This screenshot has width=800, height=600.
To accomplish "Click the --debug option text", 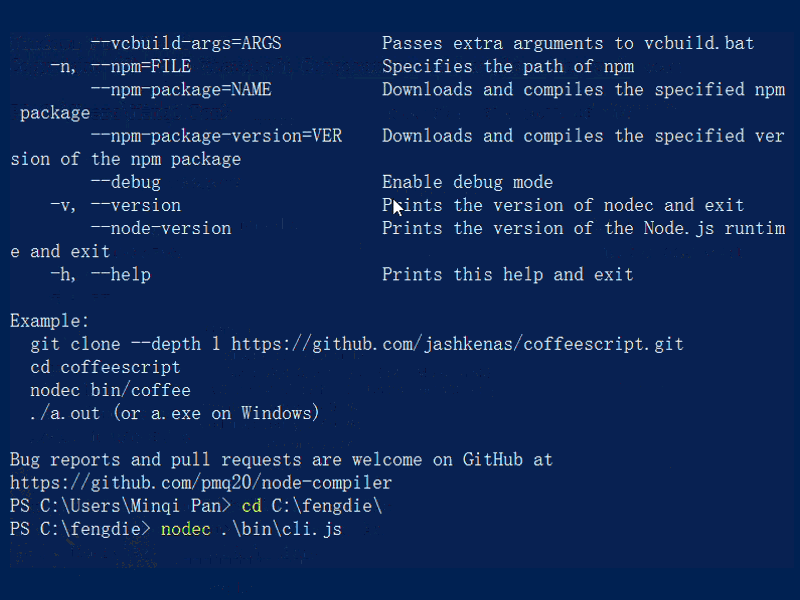I will [126, 182].
